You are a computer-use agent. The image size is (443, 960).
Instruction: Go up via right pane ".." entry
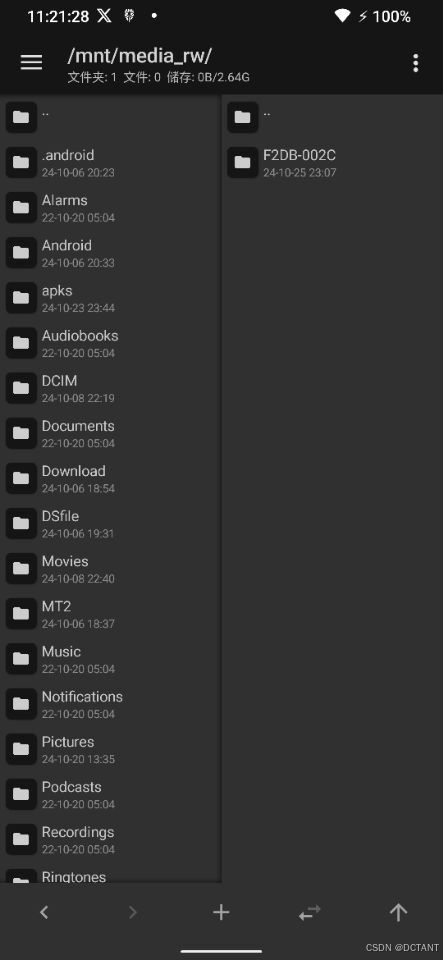click(332, 117)
